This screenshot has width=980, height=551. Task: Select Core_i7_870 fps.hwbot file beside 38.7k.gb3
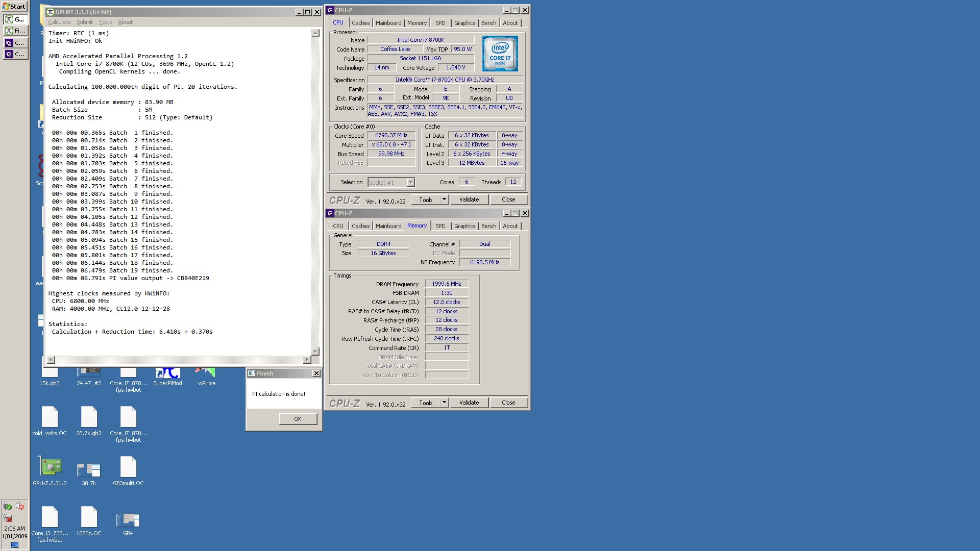coord(128,423)
